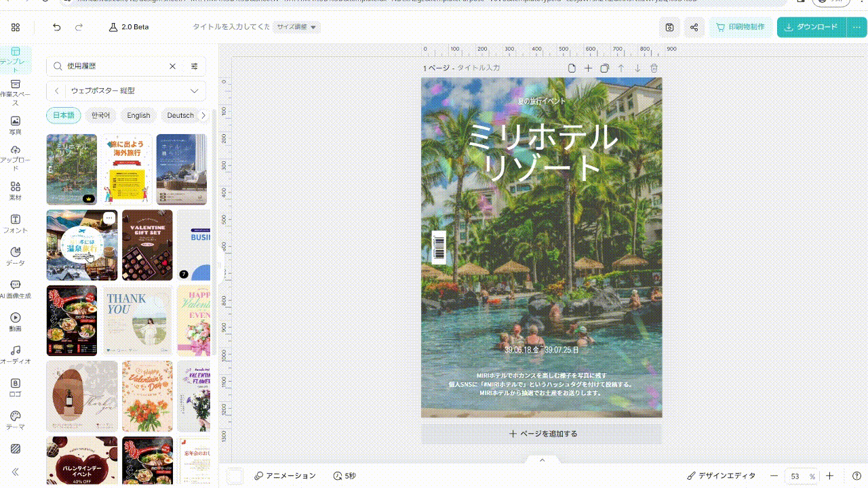Open the 動画 video panel
The width and height of the screenshot is (868, 488).
(15, 319)
